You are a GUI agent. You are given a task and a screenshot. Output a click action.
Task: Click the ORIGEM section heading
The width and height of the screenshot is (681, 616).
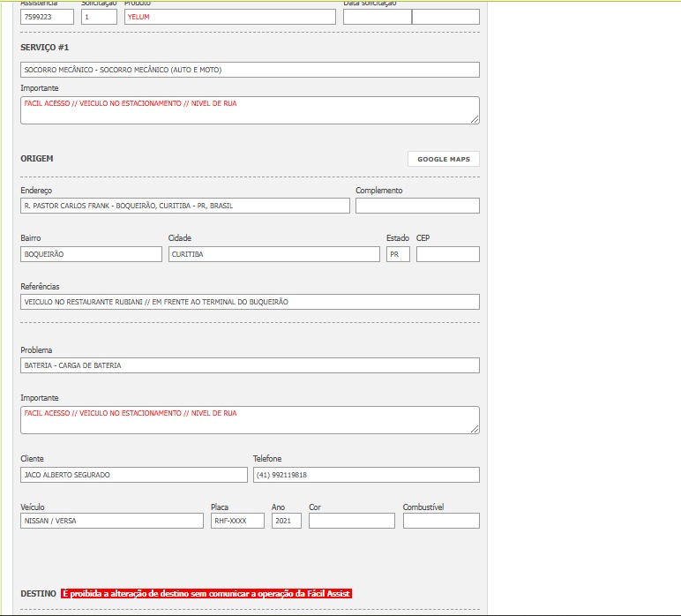pos(37,159)
